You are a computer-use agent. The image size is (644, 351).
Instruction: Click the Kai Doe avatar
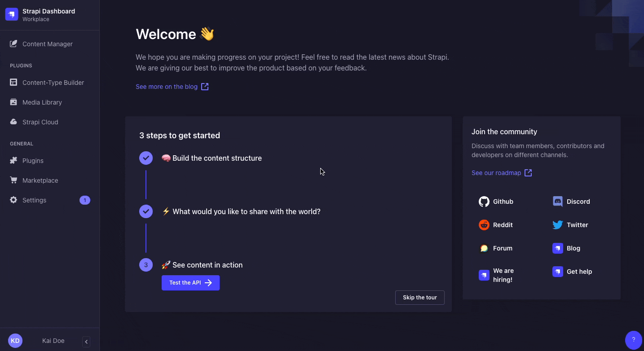pyautogui.click(x=15, y=341)
